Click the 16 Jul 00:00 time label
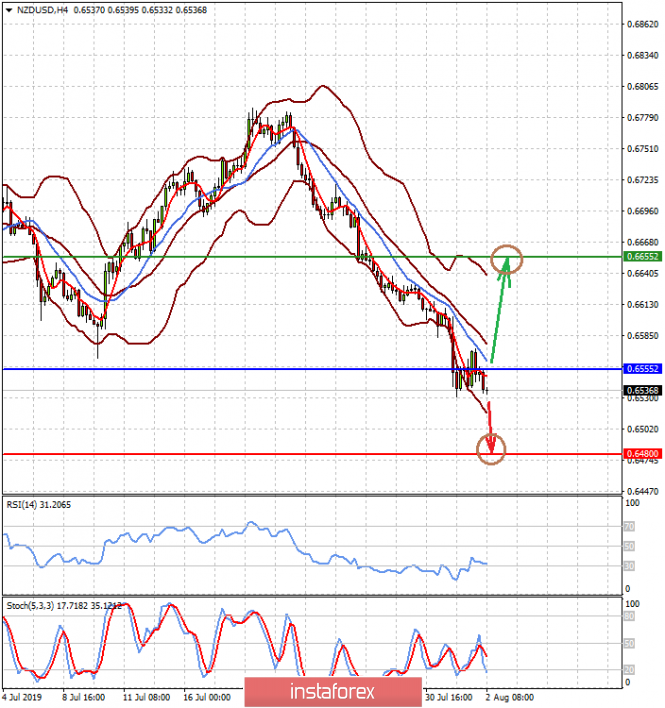665x708 pixels. pos(207,698)
